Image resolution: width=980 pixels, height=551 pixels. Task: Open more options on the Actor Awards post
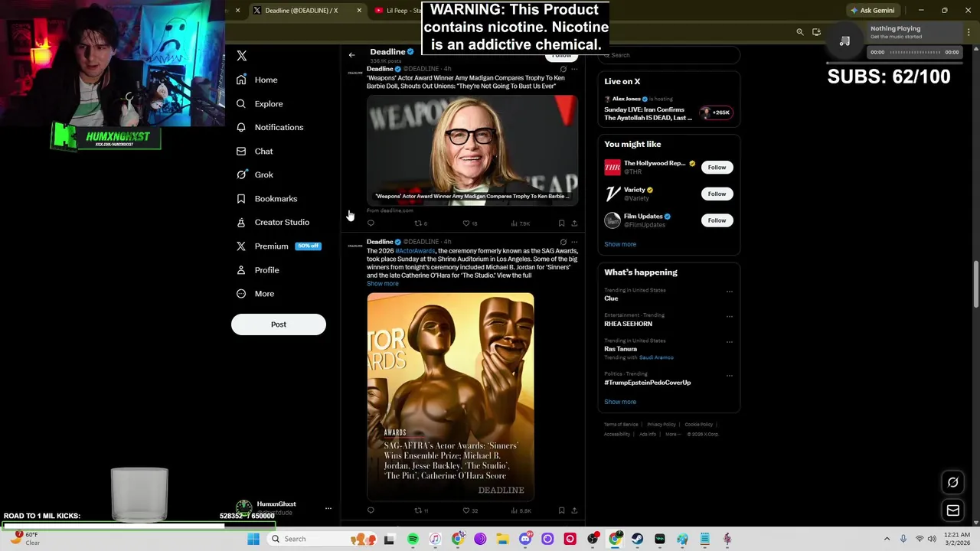[574, 242]
